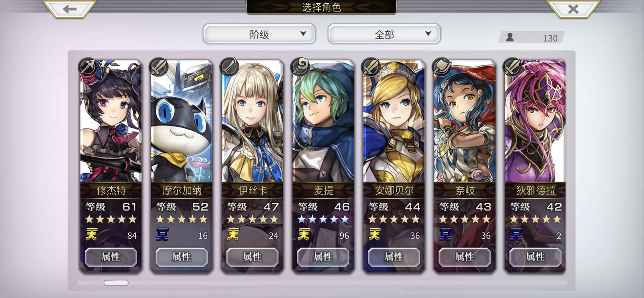This screenshot has width=644, height=298.
Task: Click the sword icon on 摩尔加纳 card
Action: tap(158, 66)
